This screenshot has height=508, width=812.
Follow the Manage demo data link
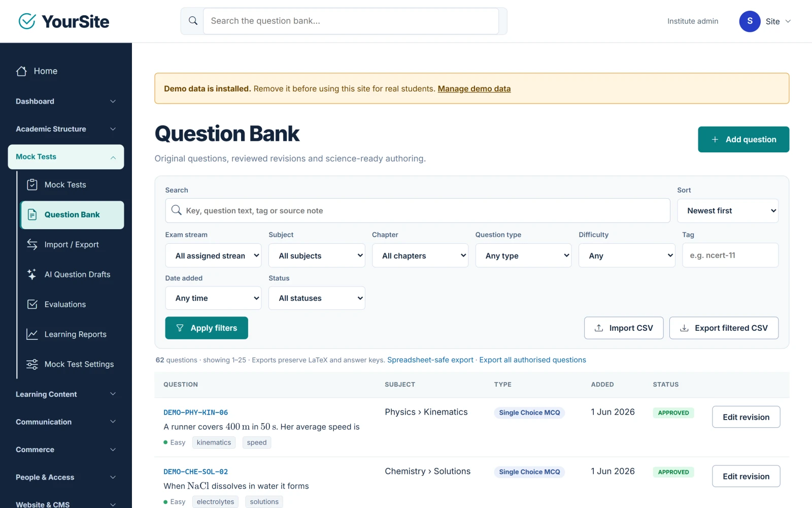click(x=474, y=89)
